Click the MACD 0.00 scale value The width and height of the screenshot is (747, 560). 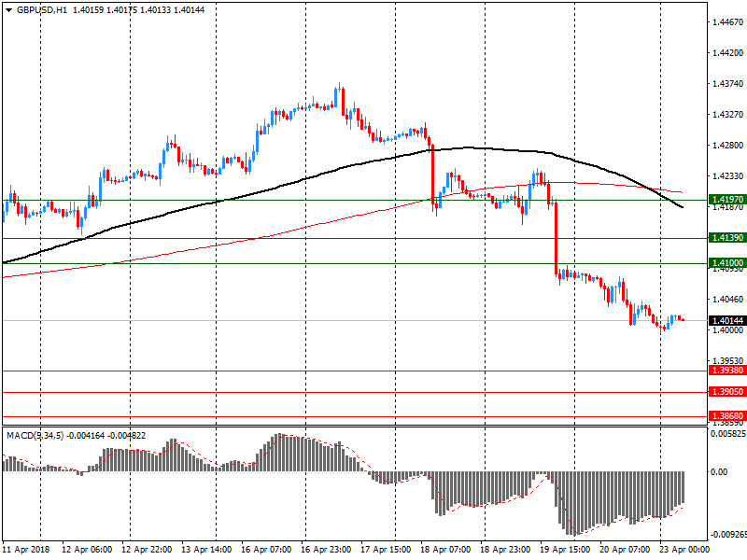719,472
